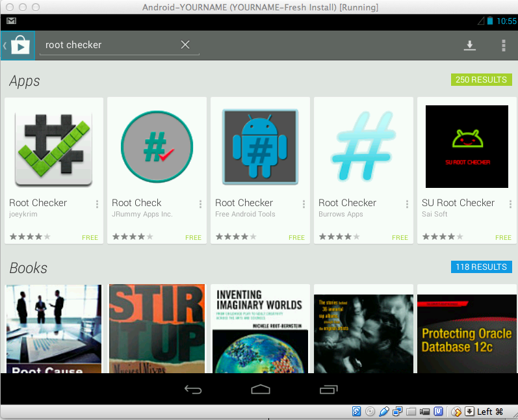
Task: Open the Books section heading
Action: coord(29,268)
